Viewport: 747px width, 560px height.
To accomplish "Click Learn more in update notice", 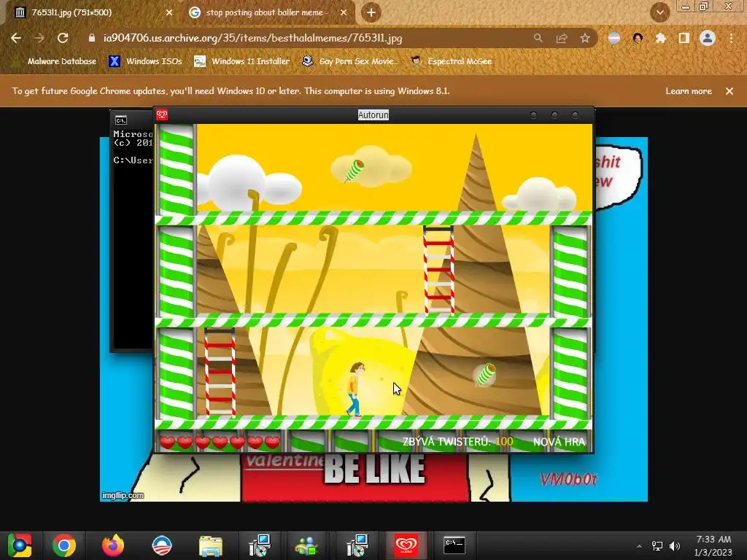I will 689,91.
